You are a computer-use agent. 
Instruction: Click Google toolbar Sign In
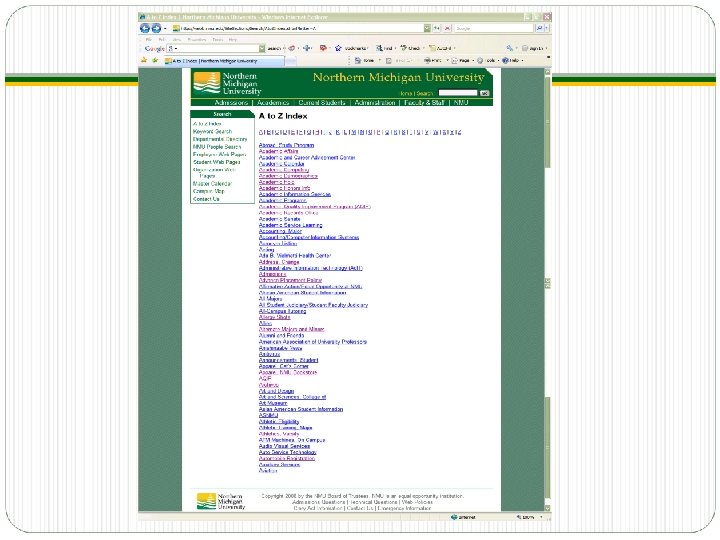click(533, 48)
